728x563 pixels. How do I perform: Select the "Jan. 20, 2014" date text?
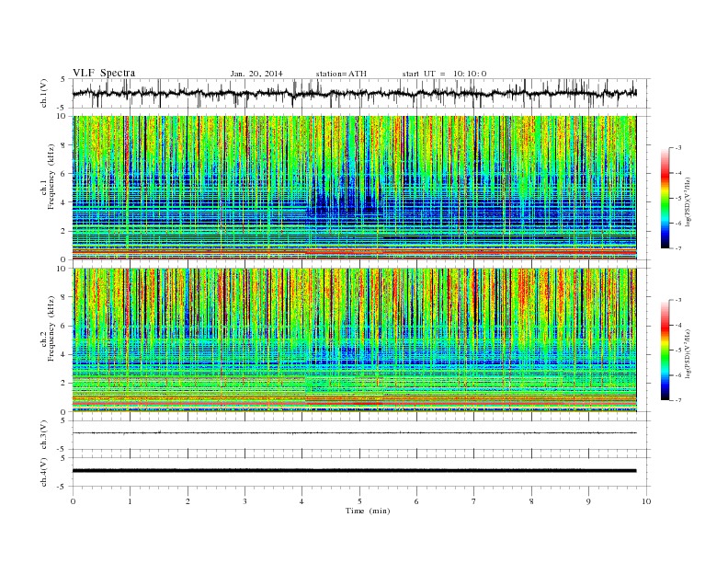point(256,74)
